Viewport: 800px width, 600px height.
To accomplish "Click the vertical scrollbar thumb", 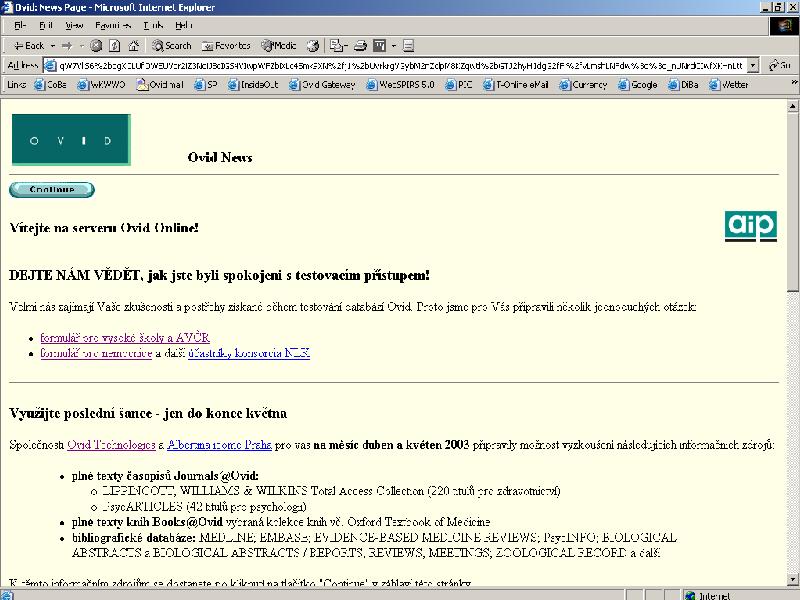I will [x=792, y=202].
